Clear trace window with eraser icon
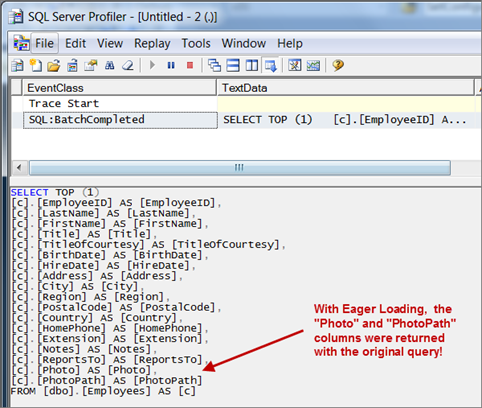This screenshot has height=408, width=482. pos(128,66)
